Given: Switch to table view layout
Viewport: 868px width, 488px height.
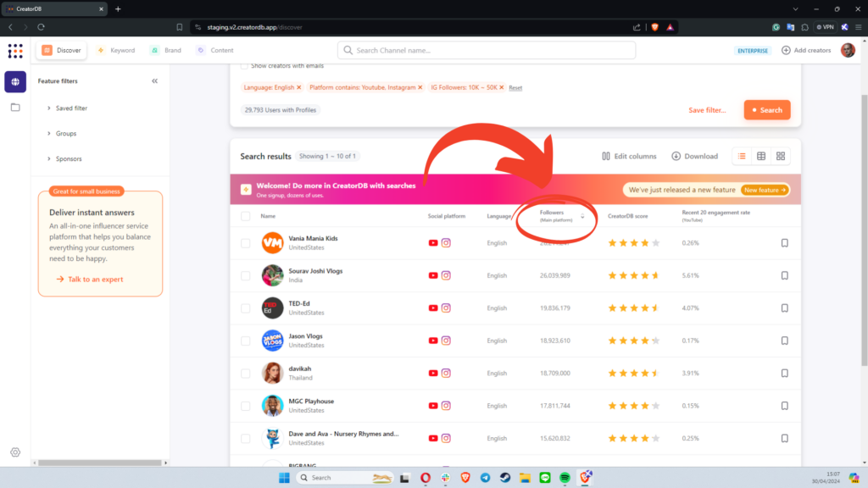Looking at the screenshot, I should [761, 156].
